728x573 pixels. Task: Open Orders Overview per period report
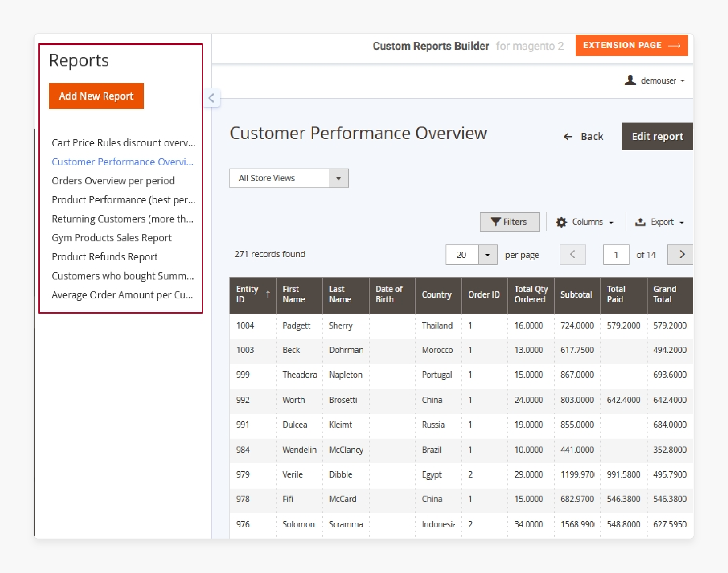click(x=113, y=181)
